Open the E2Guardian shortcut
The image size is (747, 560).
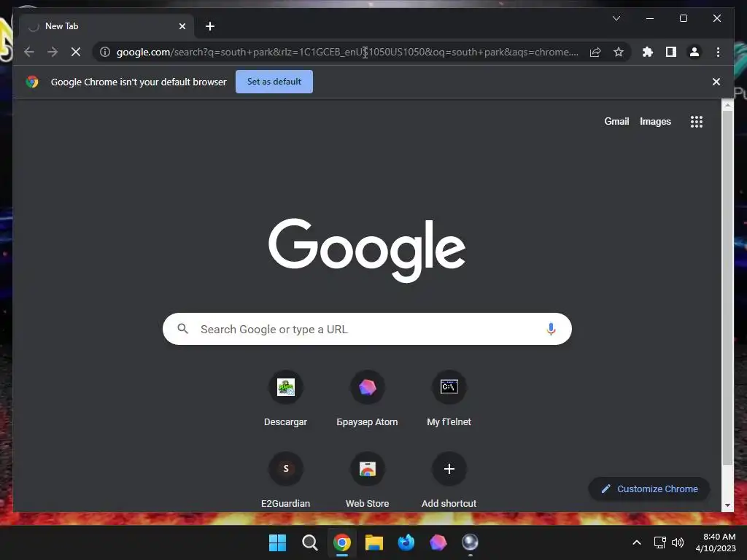click(286, 481)
